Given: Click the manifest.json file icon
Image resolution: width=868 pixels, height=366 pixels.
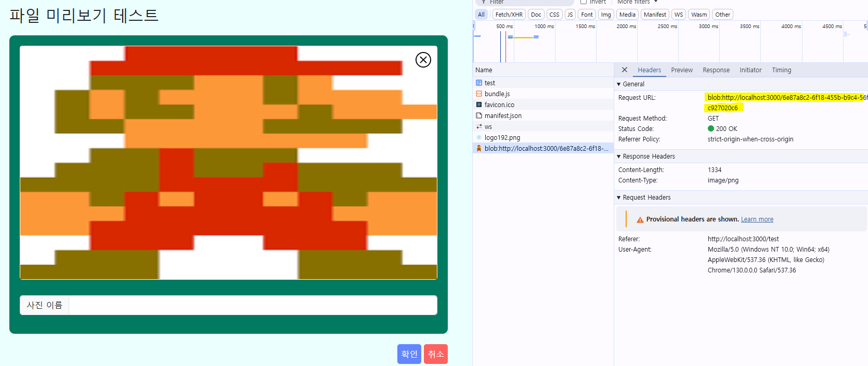Looking at the screenshot, I should [479, 115].
